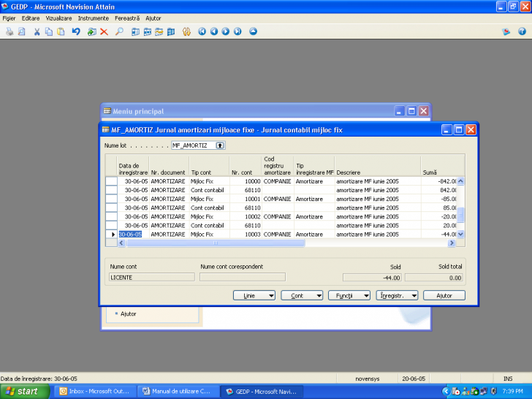Click the blue up-arrow List icon
Viewport: 532px width, 399px height.
click(x=253, y=31)
